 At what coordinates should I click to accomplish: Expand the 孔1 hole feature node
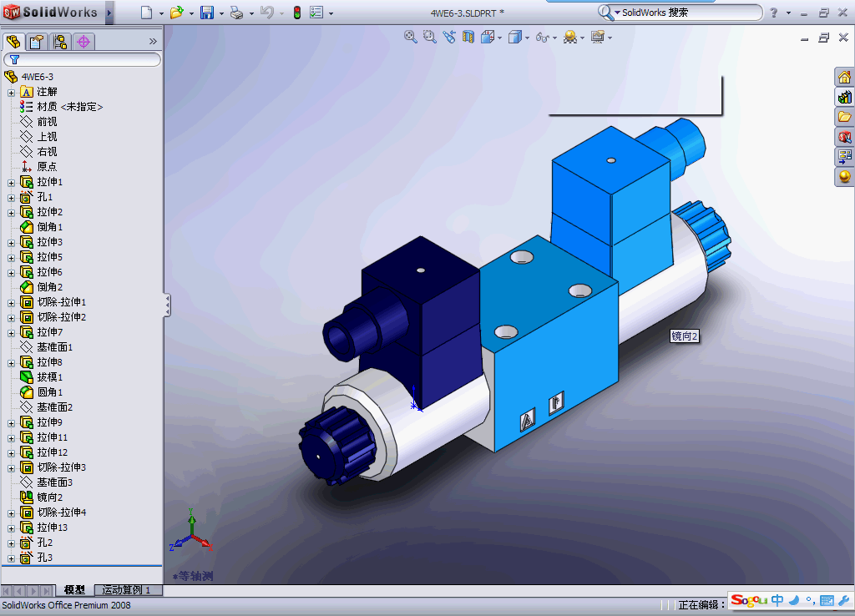pos(11,197)
